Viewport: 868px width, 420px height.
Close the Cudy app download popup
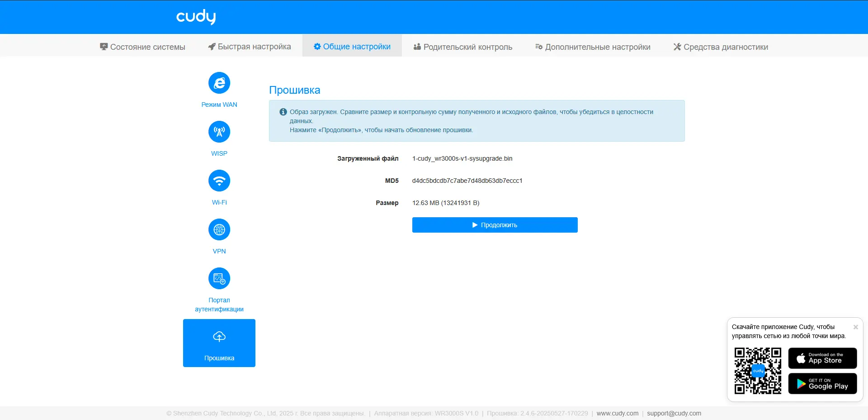pos(855,327)
